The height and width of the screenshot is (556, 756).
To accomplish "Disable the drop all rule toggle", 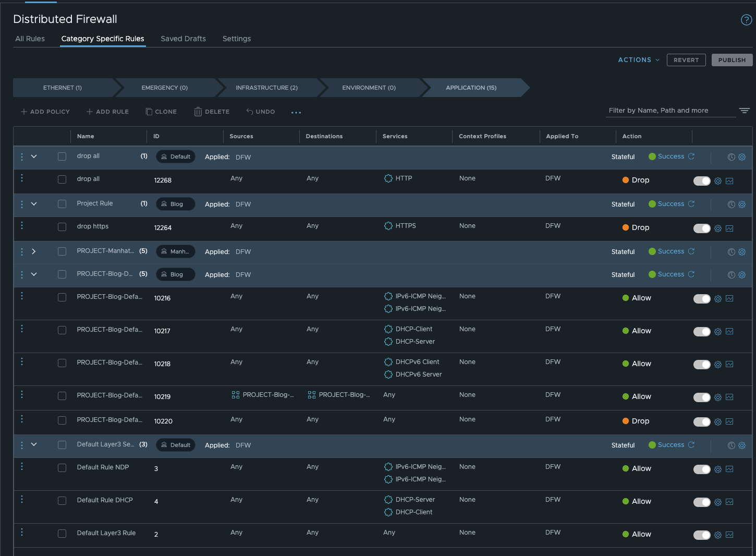I will pos(702,180).
